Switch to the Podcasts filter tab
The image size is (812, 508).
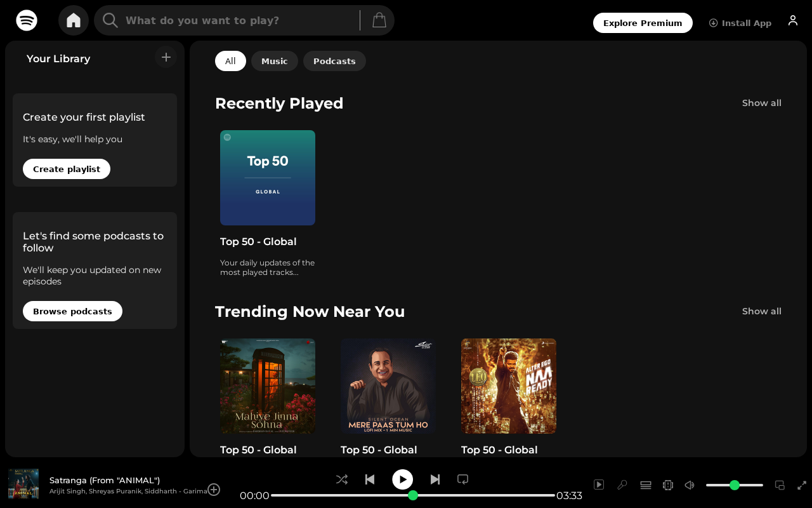(x=334, y=61)
